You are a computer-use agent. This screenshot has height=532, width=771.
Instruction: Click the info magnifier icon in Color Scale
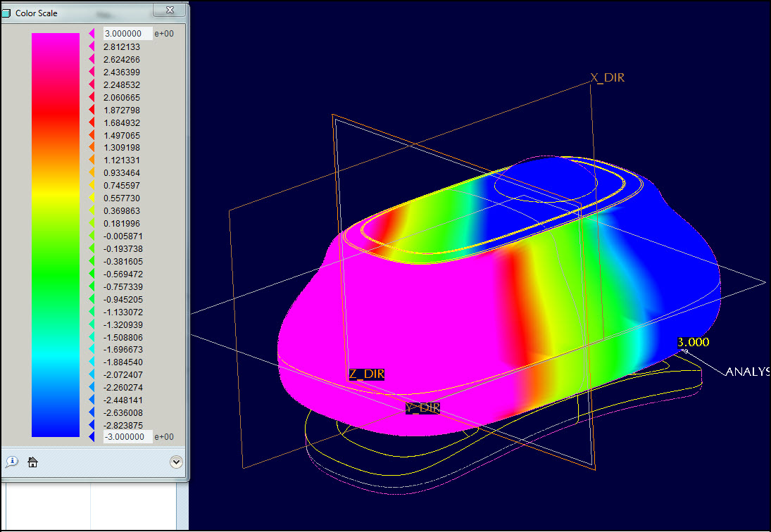tap(12, 461)
